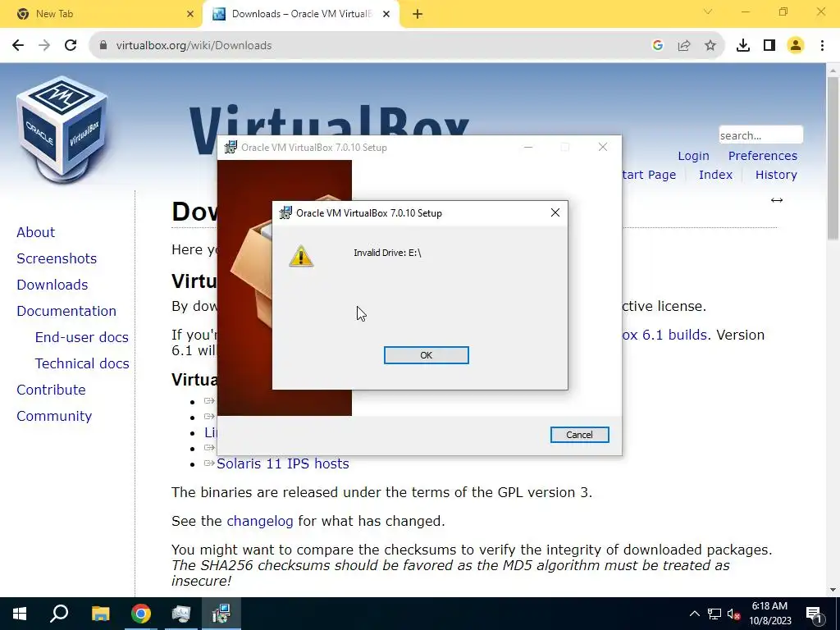
Task: Click the site padlock icon
Action: click(103, 46)
